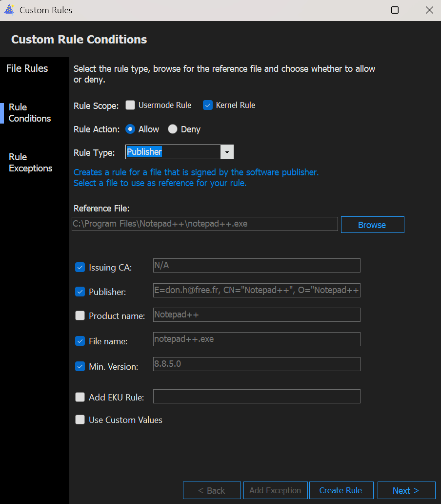Click the wizard hat app icon
Image resolution: width=441 pixels, height=504 pixels.
9,10
